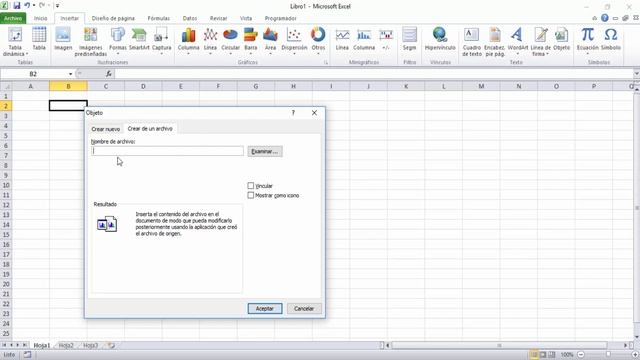Insert a Tabla dinámica from ribbon
The image size is (640, 360).
[x=15, y=42]
